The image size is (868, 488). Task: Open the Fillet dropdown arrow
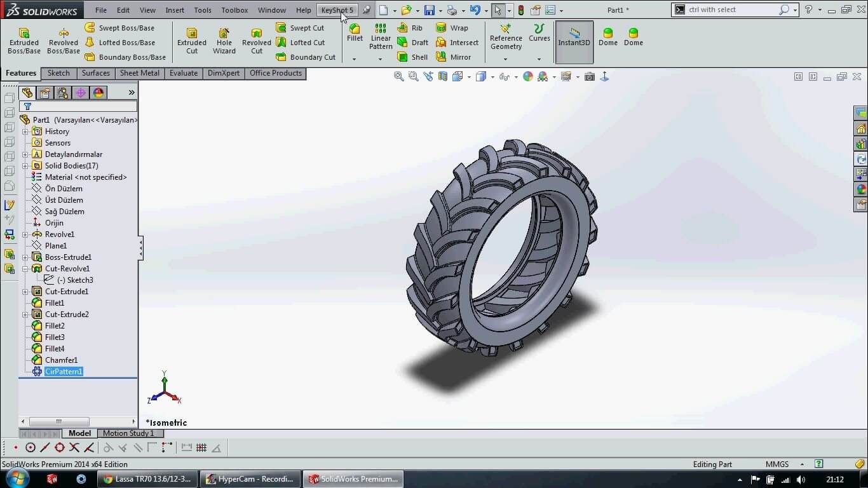(x=354, y=59)
